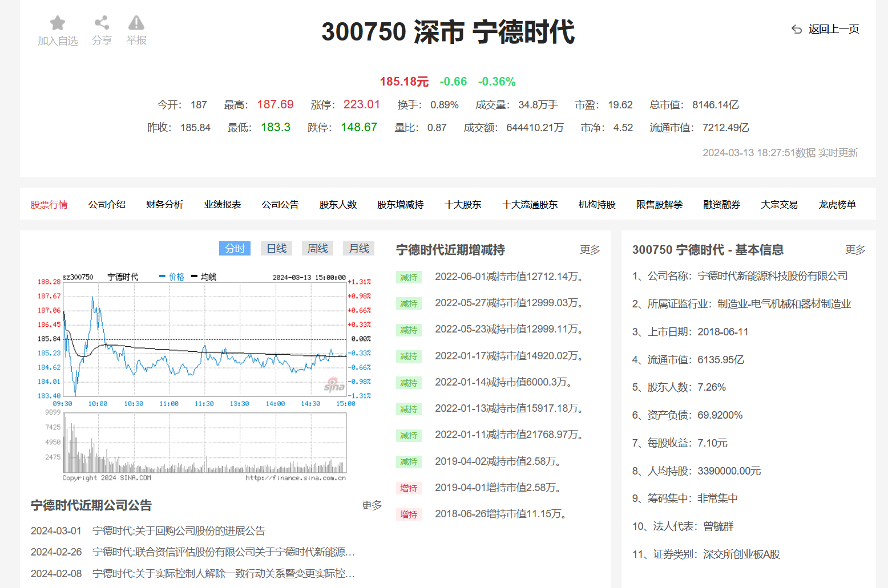The width and height of the screenshot is (888, 588).
Task: Click the 公司名称 info row
Action: (x=740, y=276)
